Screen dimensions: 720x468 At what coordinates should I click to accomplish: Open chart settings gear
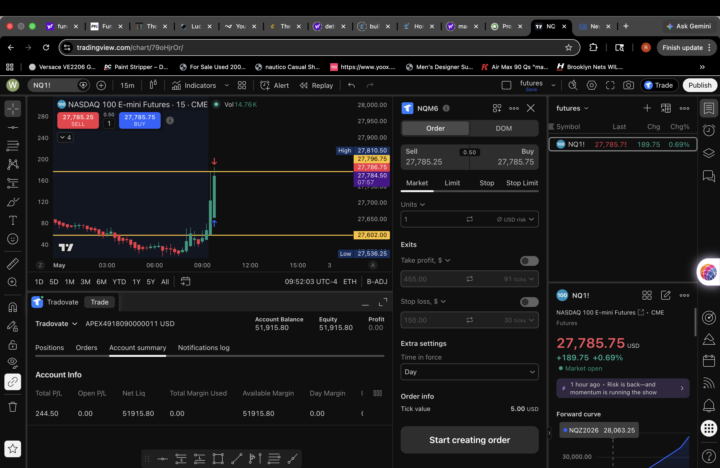pos(592,85)
